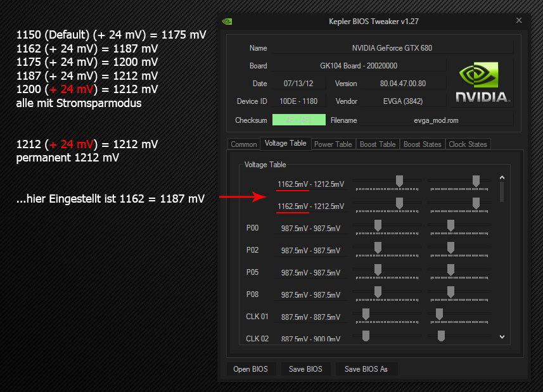The width and height of the screenshot is (543, 392).
Task: Click the Version field 80.04.47.00.80
Action: (x=403, y=84)
